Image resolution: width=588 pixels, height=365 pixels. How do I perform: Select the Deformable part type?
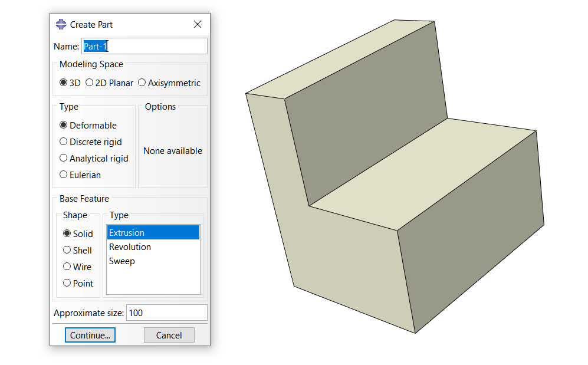(63, 125)
